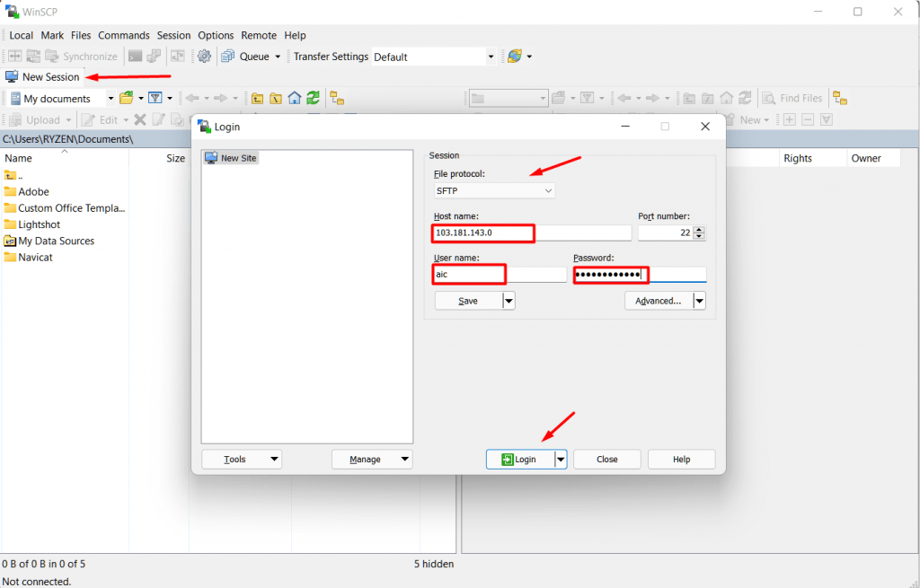This screenshot has height=588, width=920.
Task: Click the Queue icon on the toolbar
Action: (229, 56)
